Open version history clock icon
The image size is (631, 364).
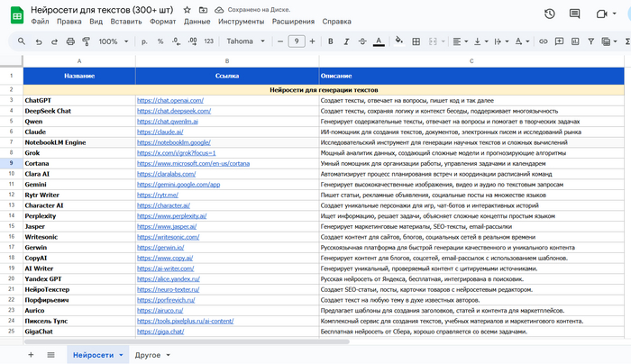pyautogui.click(x=550, y=14)
